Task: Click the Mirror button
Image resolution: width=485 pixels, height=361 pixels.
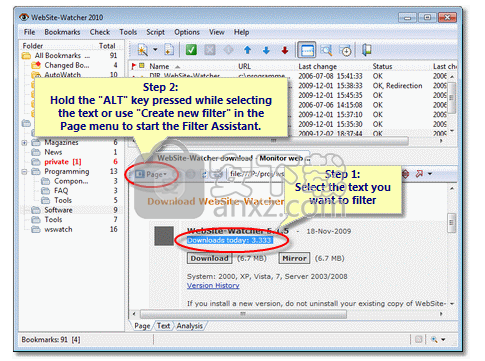Action: click(x=294, y=258)
